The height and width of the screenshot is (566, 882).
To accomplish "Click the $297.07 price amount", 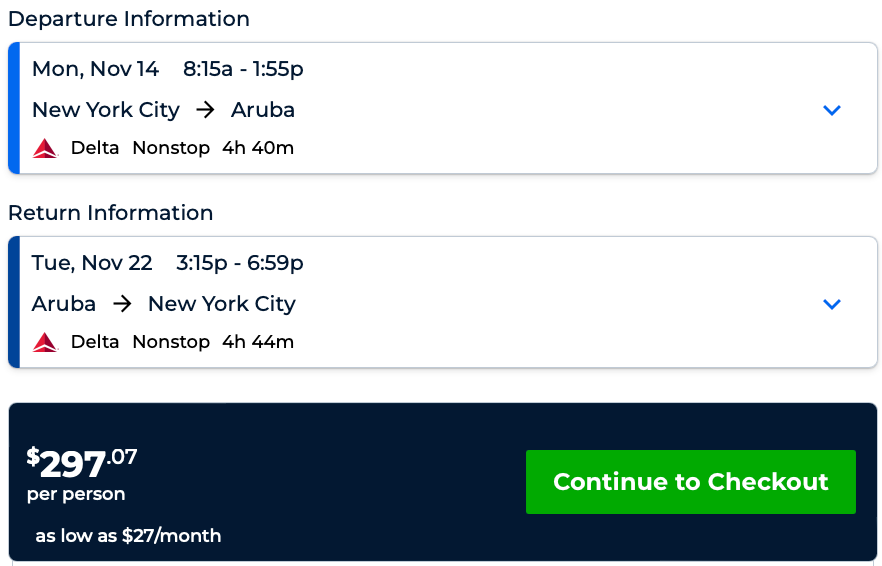I will click(x=82, y=463).
